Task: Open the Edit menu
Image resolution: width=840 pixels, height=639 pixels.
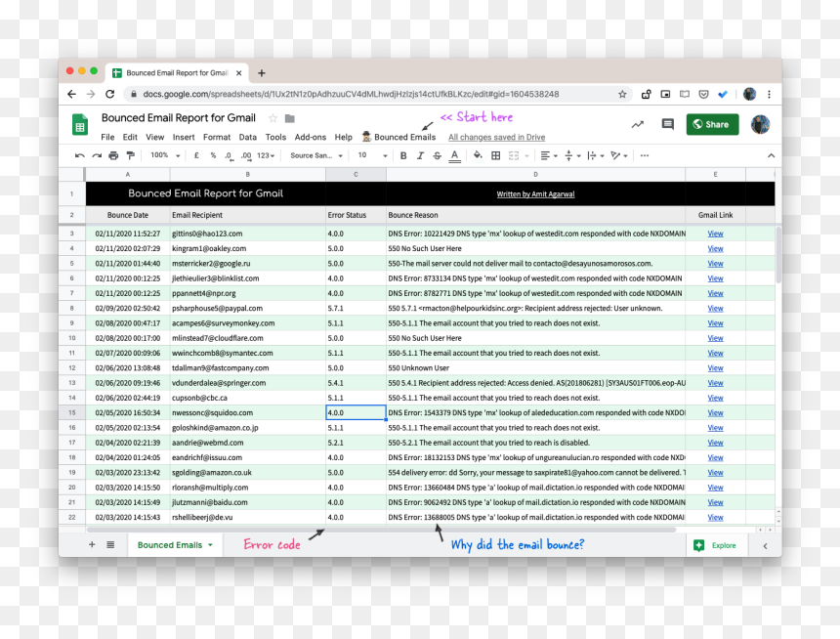Action: pos(130,137)
